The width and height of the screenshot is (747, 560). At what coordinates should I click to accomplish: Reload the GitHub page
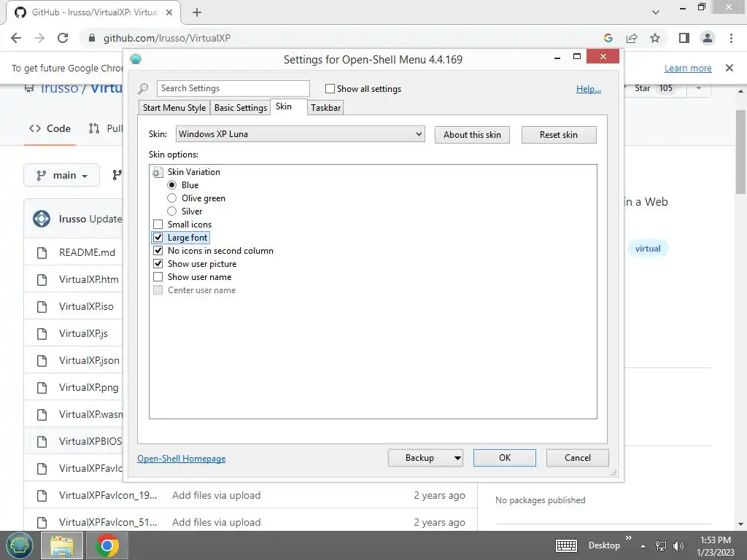63,38
